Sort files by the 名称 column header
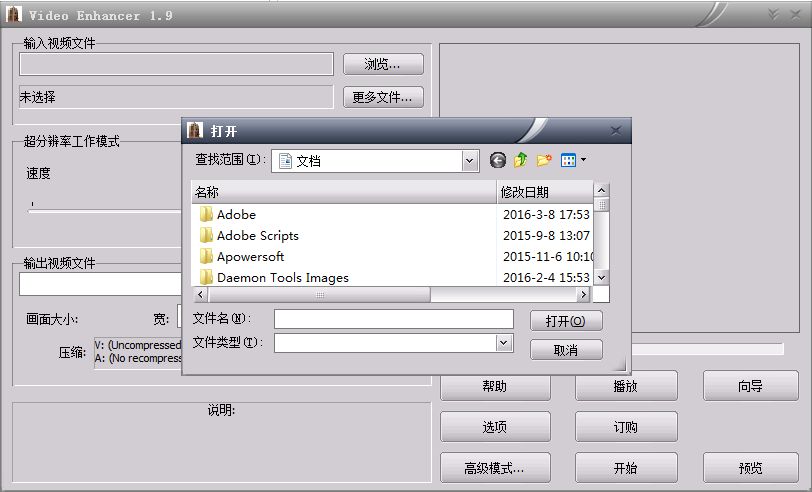This screenshot has height=492, width=812. (343, 192)
